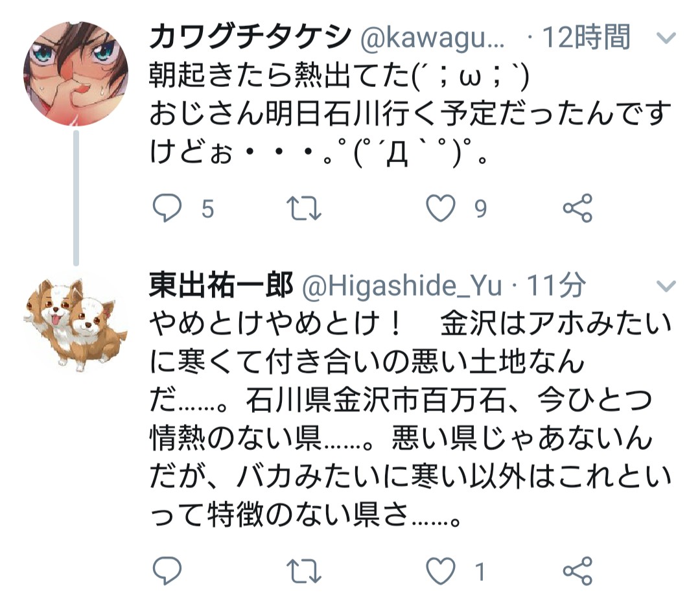Open カワグチタケシ's profile avatar
700x595 pixels.
point(76,74)
